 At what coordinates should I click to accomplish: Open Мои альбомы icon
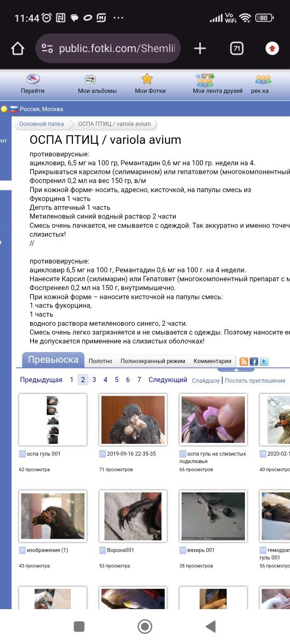click(x=90, y=79)
